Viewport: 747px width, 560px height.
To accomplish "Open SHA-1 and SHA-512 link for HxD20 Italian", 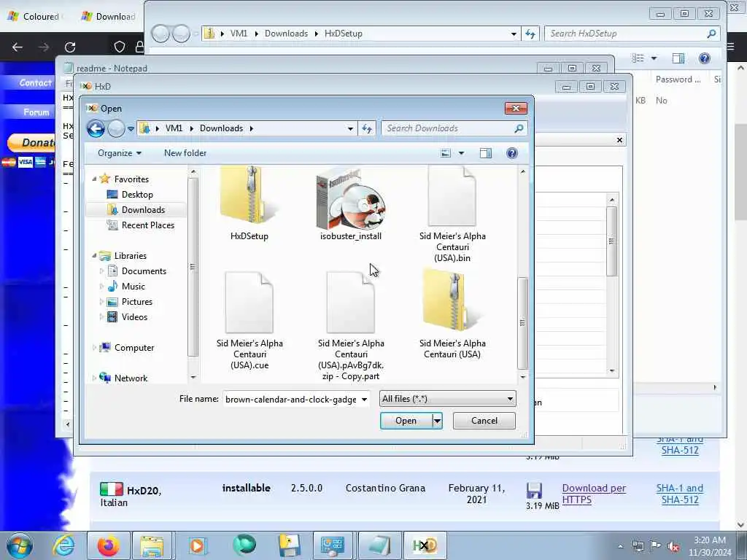I will pyautogui.click(x=679, y=494).
